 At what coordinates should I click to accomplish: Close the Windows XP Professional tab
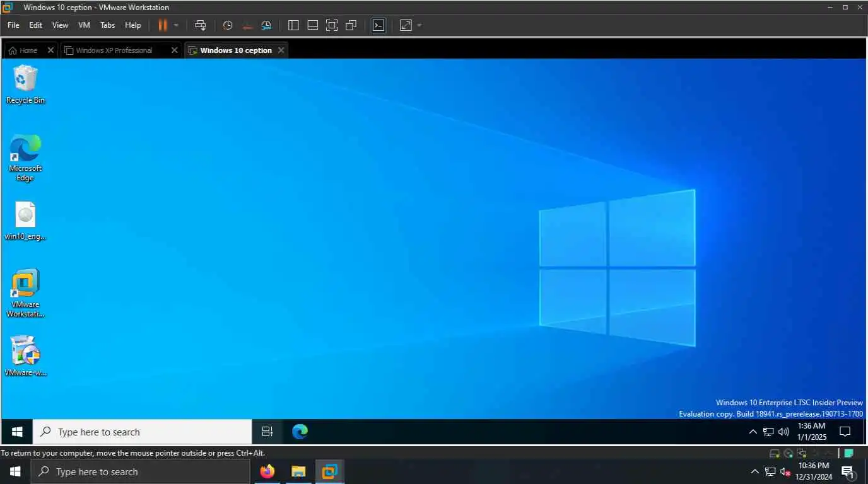(175, 50)
